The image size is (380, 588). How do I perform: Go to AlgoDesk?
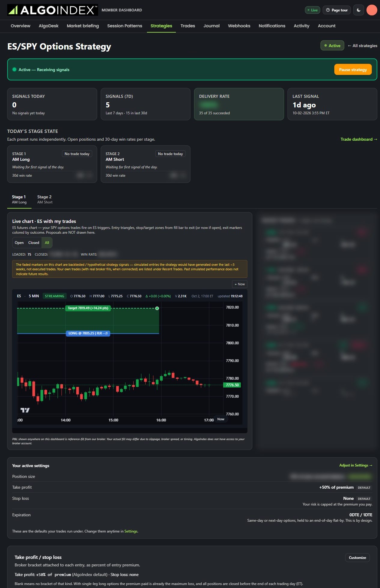pyautogui.click(x=49, y=26)
